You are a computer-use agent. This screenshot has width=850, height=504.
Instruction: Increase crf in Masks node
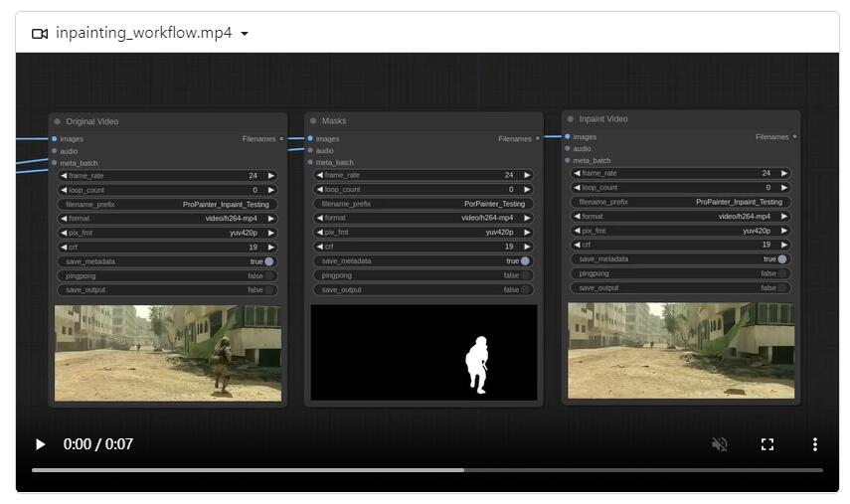point(526,247)
